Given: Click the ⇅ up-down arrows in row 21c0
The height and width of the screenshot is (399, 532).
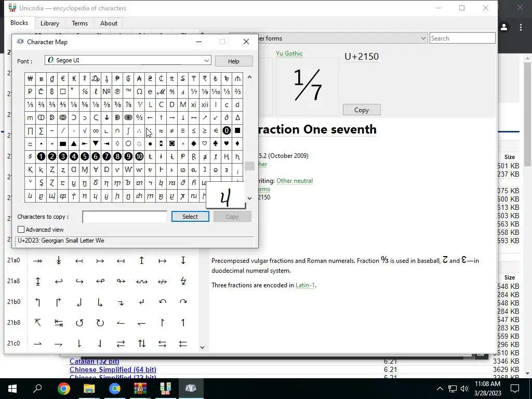Looking at the screenshot, I should 142,344.
